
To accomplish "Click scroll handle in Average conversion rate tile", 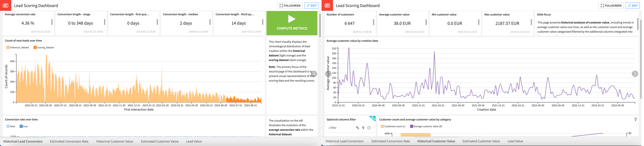I will click(52, 22).
